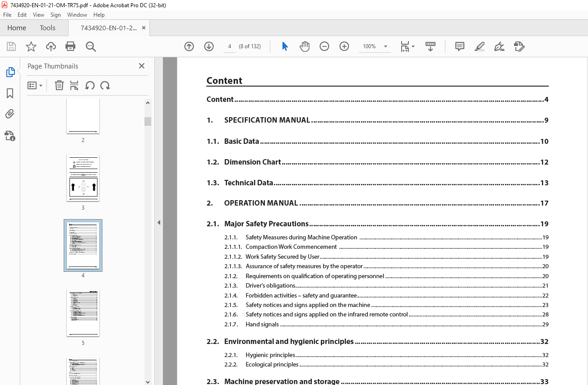Rotate the page clockwise

tap(105, 85)
